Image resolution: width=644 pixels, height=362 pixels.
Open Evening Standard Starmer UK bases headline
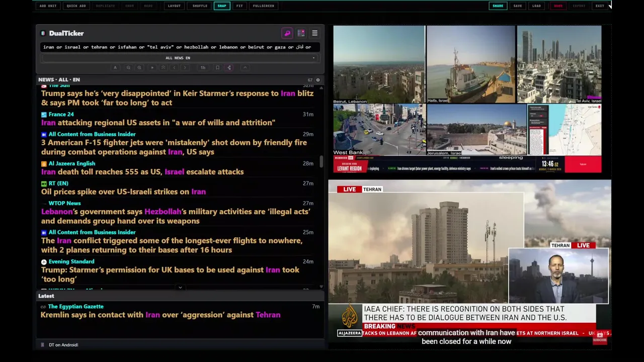click(170, 275)
